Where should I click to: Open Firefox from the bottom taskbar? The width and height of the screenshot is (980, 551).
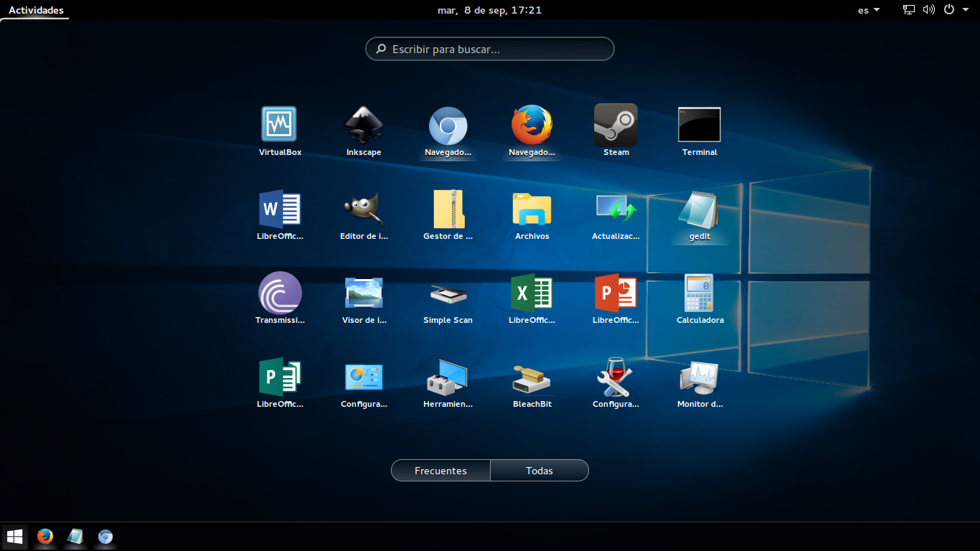(x=44, y=537)
